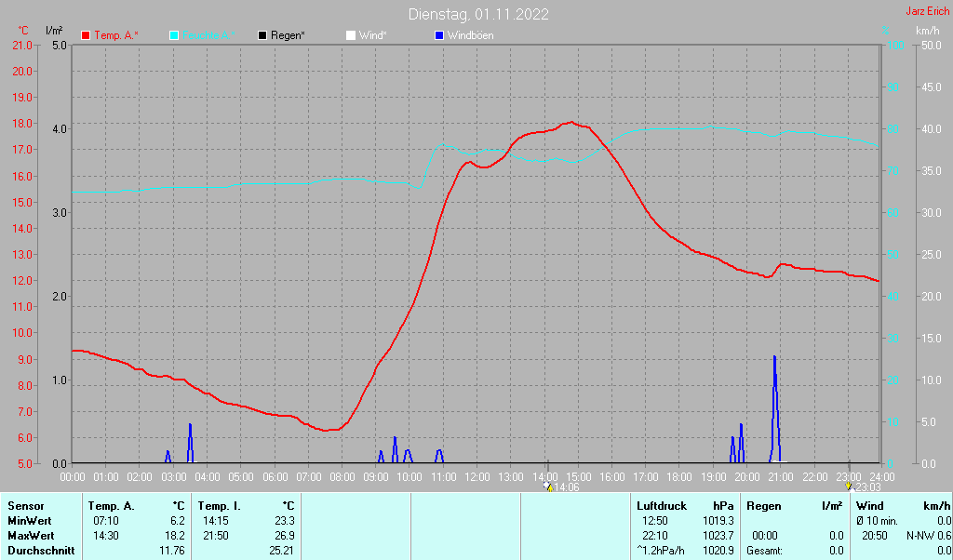The height and width of the screenshot is (560, 953).
Task: Click the maximum temperature value 18.2
Action: tap(175, 537)
